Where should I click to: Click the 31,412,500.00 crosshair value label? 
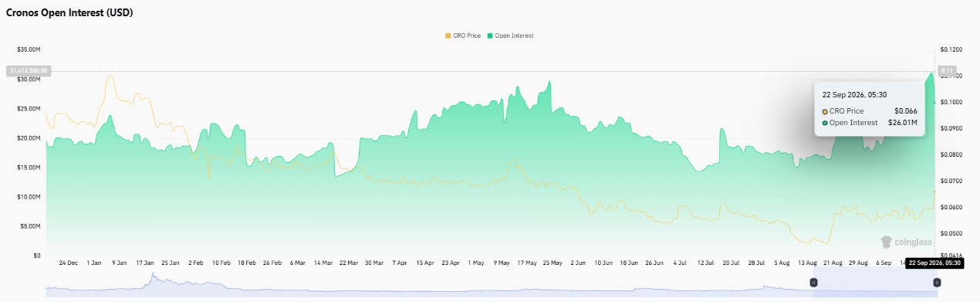pos(29,70)
